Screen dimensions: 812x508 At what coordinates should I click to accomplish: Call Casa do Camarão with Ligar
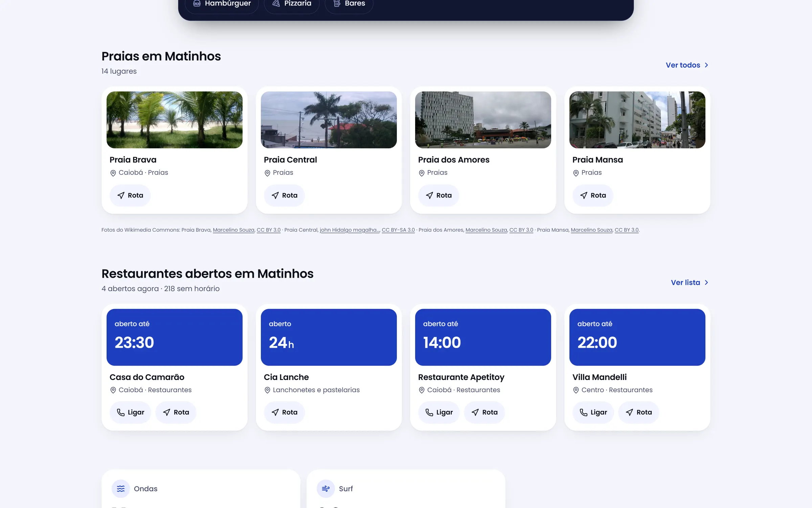(x=130, y=412)
